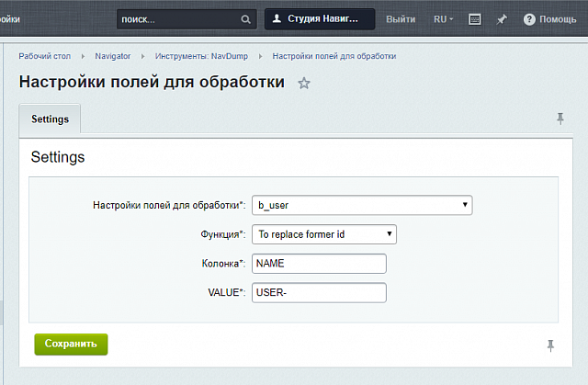Expand the arrow after the Navigator breadcrumb
The height and width of the screenshot is (385, 588).
pos(142,56)
